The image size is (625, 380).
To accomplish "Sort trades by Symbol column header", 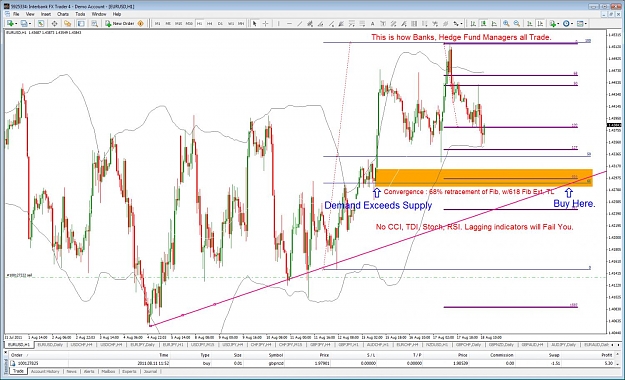I will pos(275,355).
